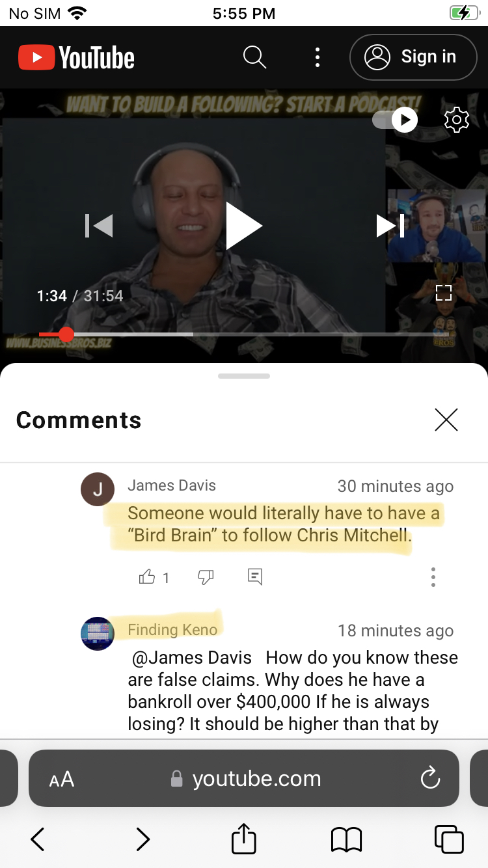Open more options for James Davis's comment
The width and height of the screenshot is (488, 868).
click(x=433, y=576)
